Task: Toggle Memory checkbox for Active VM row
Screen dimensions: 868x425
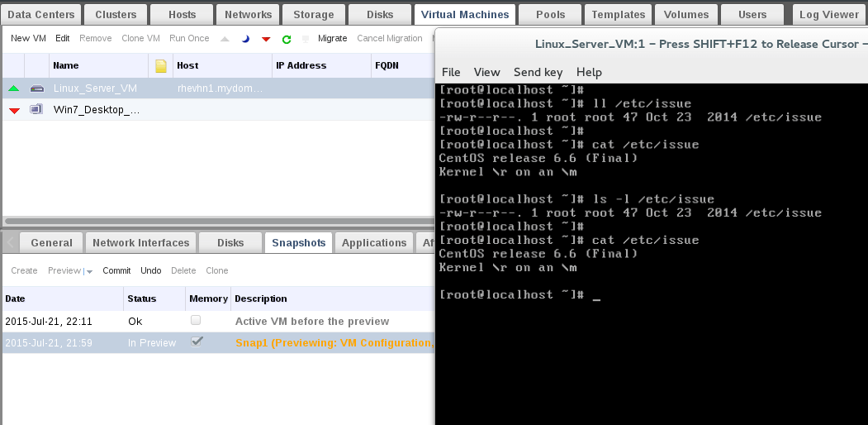Action: pyautogui.click(x=196, y=320)
